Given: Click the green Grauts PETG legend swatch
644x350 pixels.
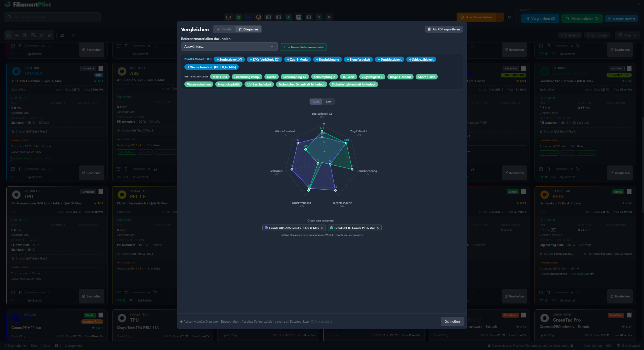Looking at the screenshot, I should (x=332, y=228).
